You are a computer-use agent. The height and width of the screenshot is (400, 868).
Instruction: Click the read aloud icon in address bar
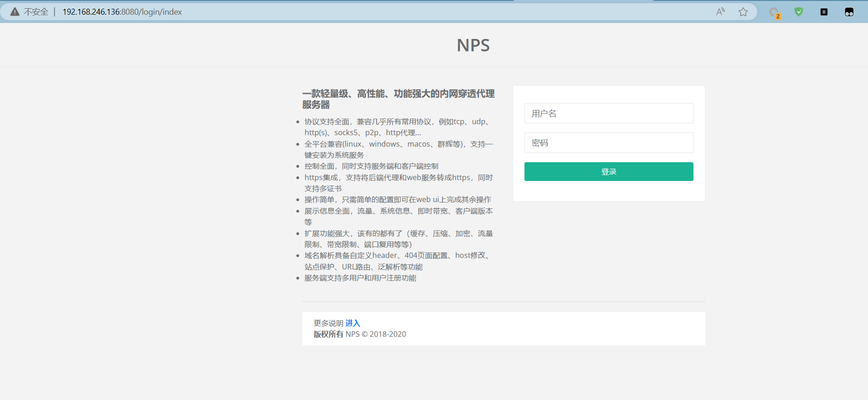721,12
